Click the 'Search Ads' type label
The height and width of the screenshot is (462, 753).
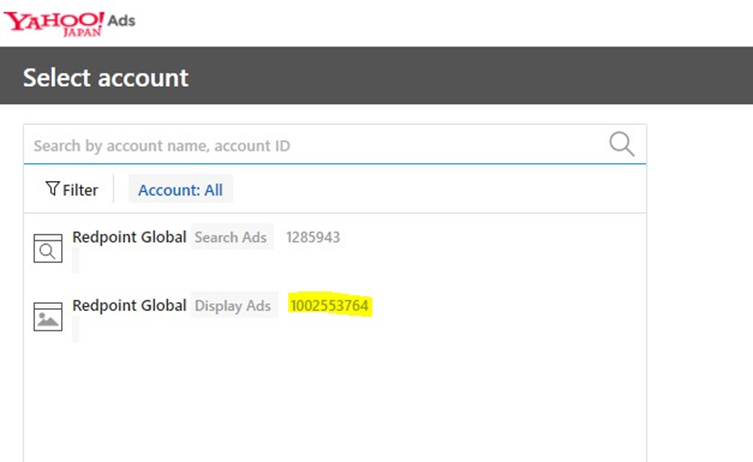230,237
